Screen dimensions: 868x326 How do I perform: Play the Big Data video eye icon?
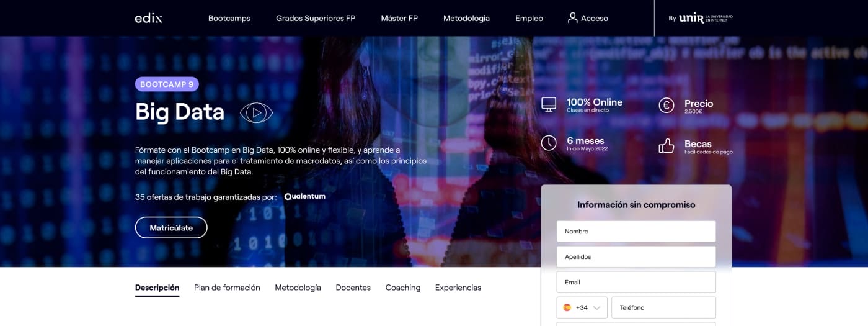256,112
